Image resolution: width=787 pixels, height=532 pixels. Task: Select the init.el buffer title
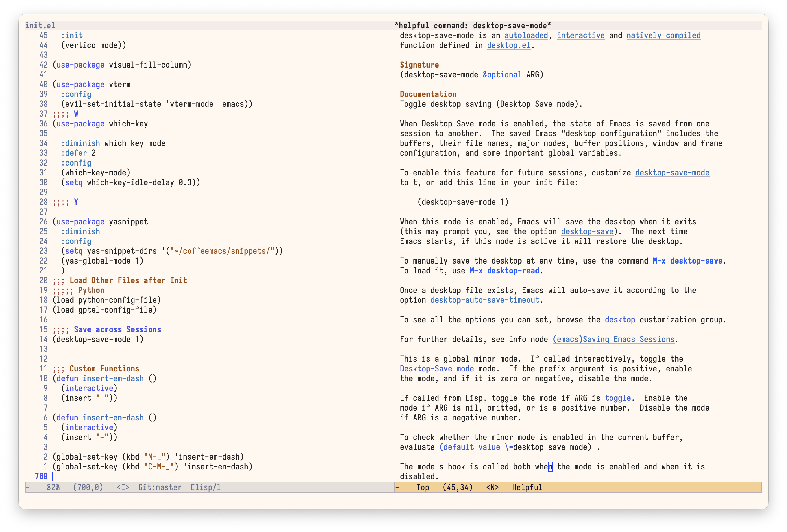[40, 25]
